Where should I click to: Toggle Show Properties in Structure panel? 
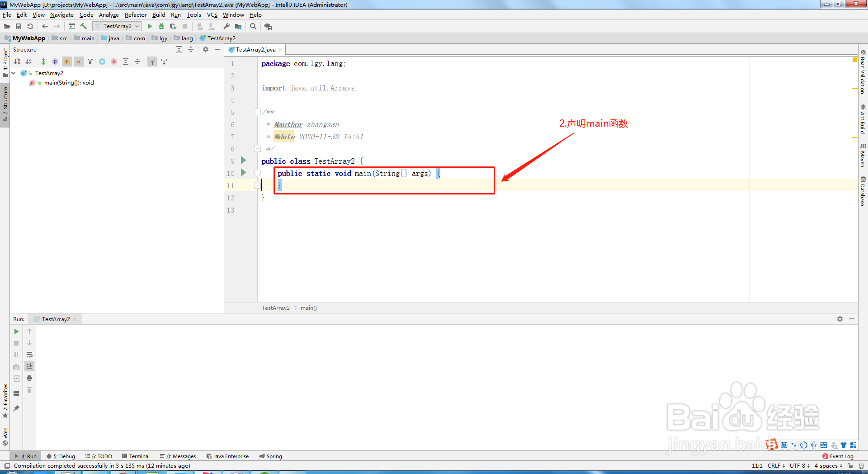tap(55, 62)
